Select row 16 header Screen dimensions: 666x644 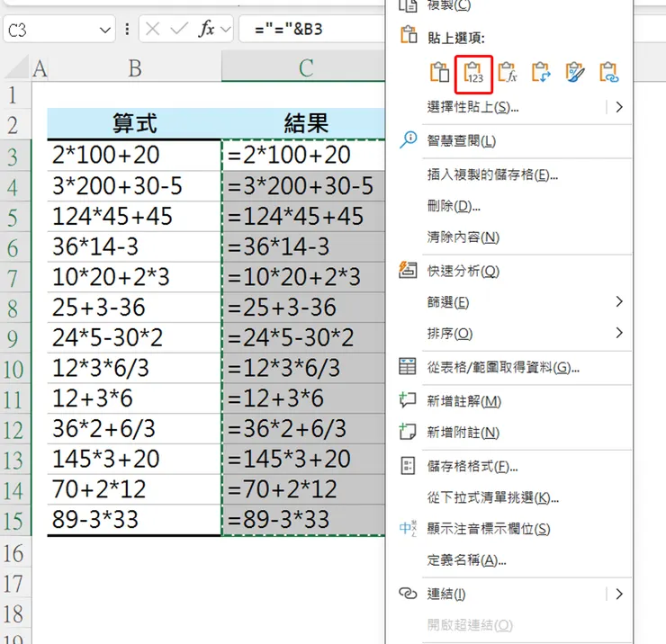[15, 553]
